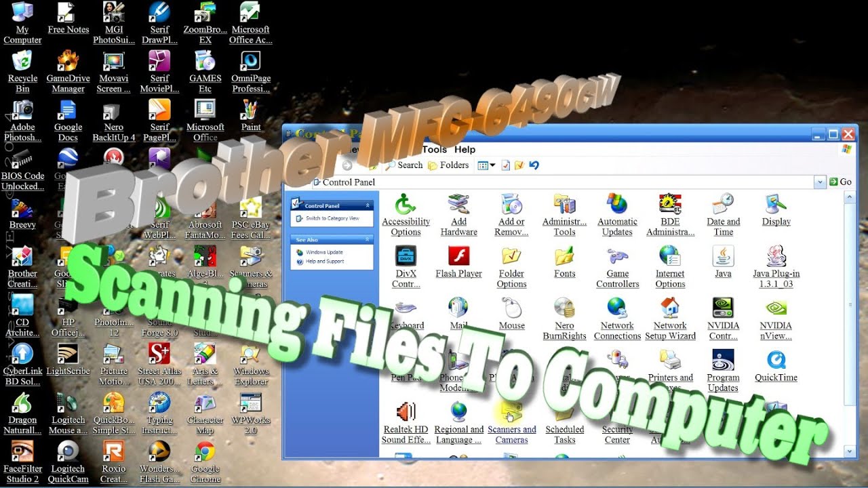Select FaceFilter Studio 2 desktop icon
Image resolution: width=868 pixels, height=488 pixels.
pyautogui.click(x=22, y=462)
